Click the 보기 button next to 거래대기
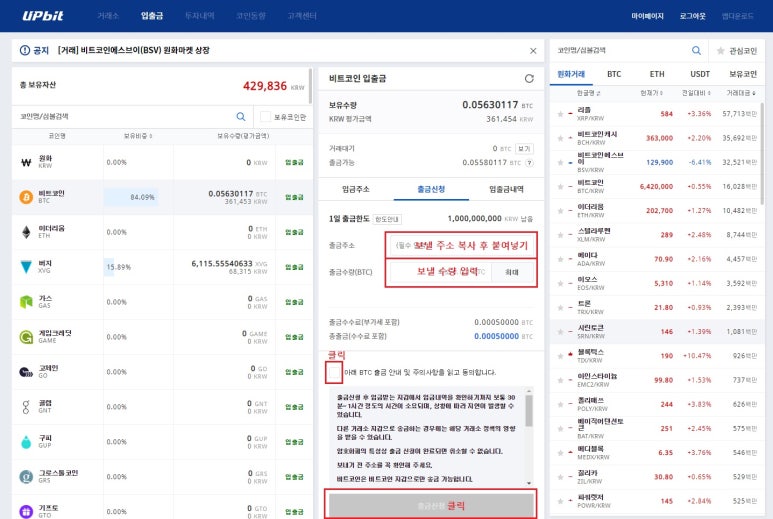The image size is (773, 519). 524,148
